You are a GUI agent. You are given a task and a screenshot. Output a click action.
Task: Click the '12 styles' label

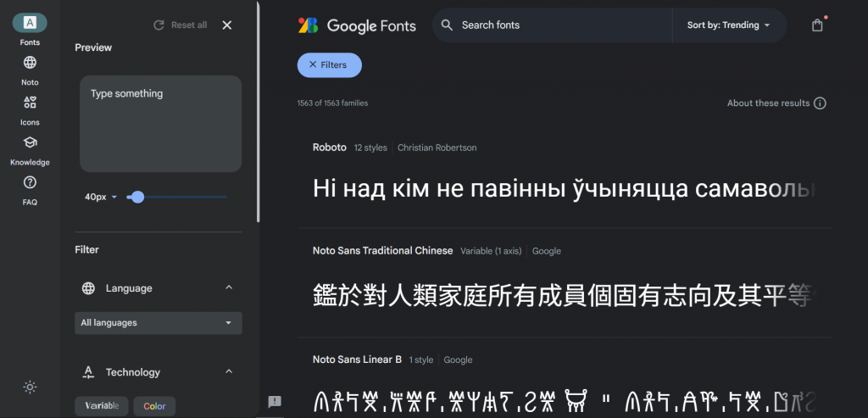coord(370,148)
